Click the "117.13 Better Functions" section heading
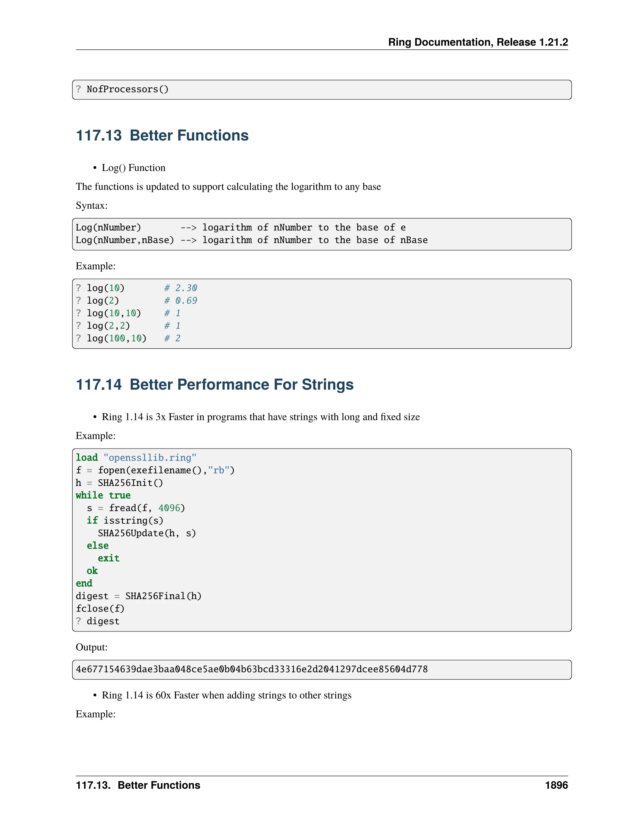 (x=162, y=135)
